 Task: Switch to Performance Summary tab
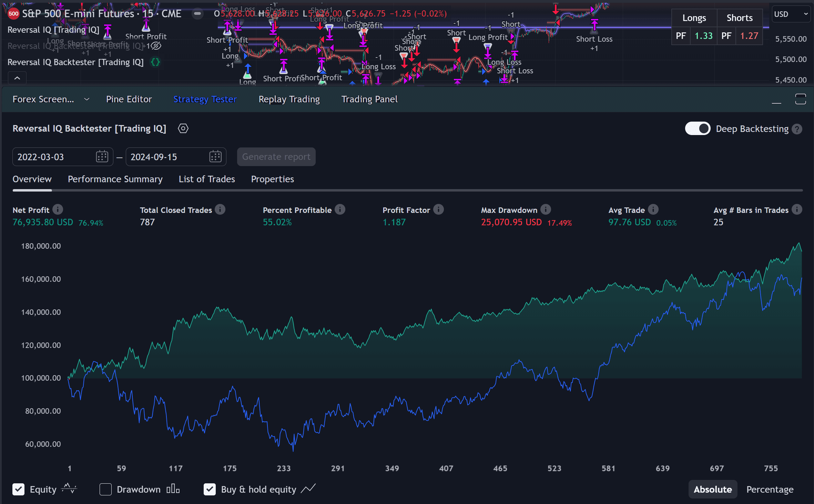click(115, 179)
